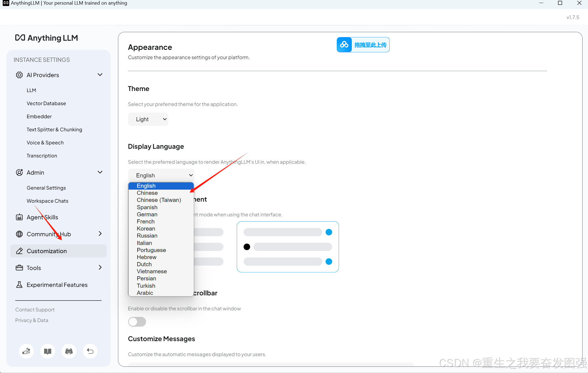
Task: Open the documentation book icon
Action: [48, 351]
